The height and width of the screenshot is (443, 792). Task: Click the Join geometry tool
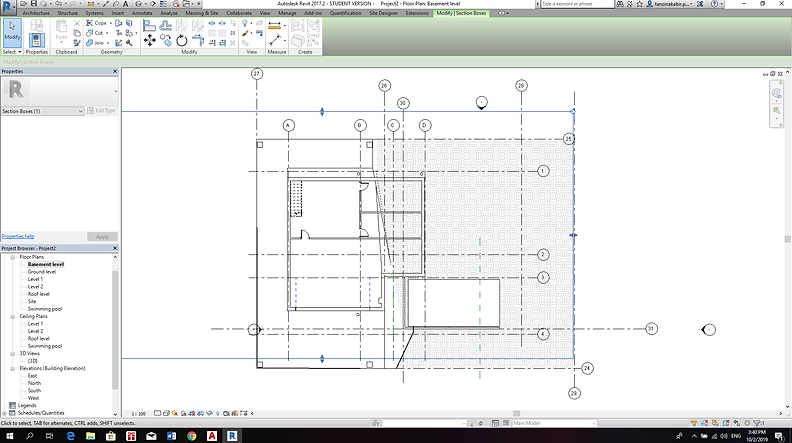[95, 43]
